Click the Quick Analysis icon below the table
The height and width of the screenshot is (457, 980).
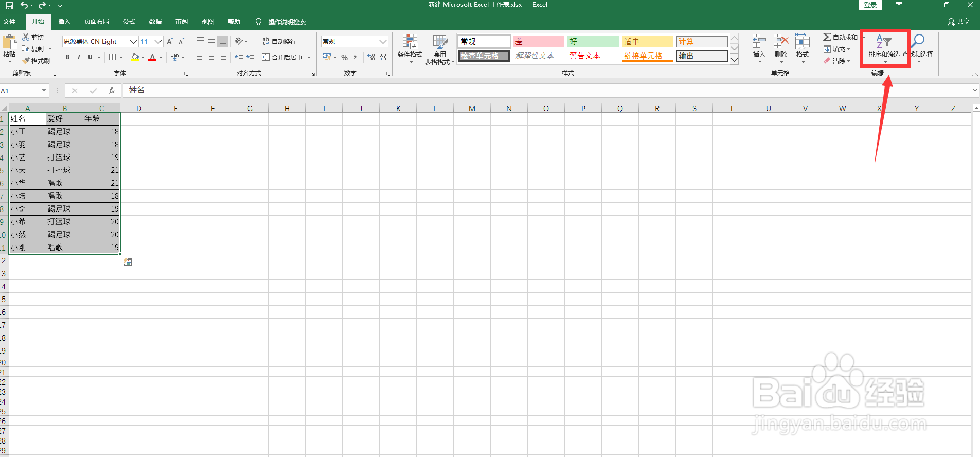(128, 262)
